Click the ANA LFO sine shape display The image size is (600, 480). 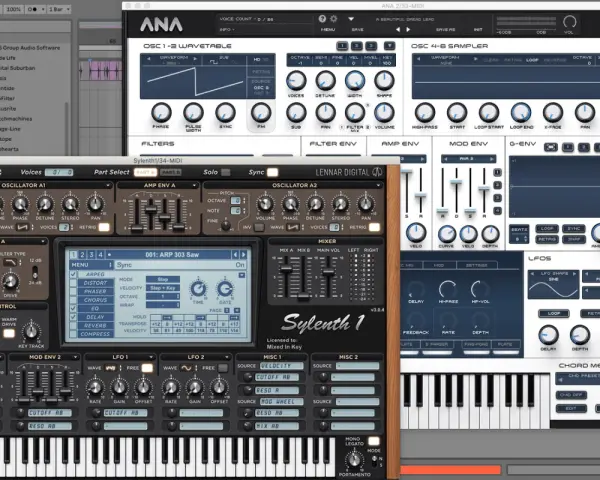[553, 286]
